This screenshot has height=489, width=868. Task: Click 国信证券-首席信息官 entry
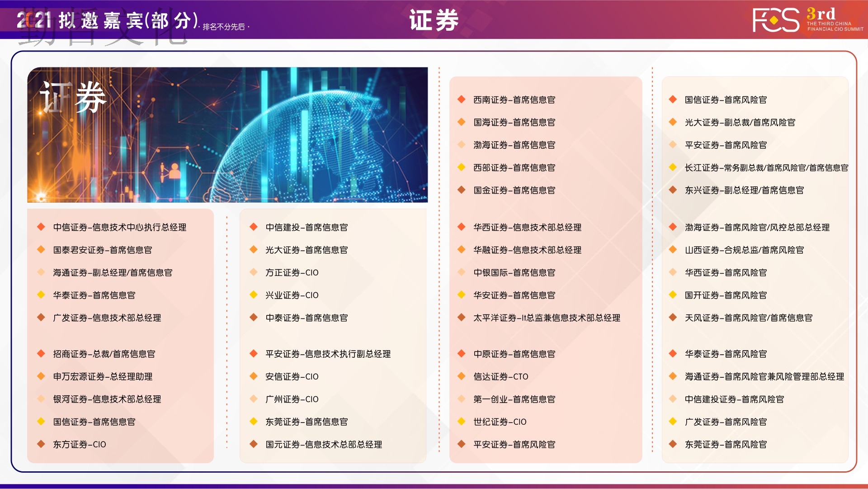(94, 422)
